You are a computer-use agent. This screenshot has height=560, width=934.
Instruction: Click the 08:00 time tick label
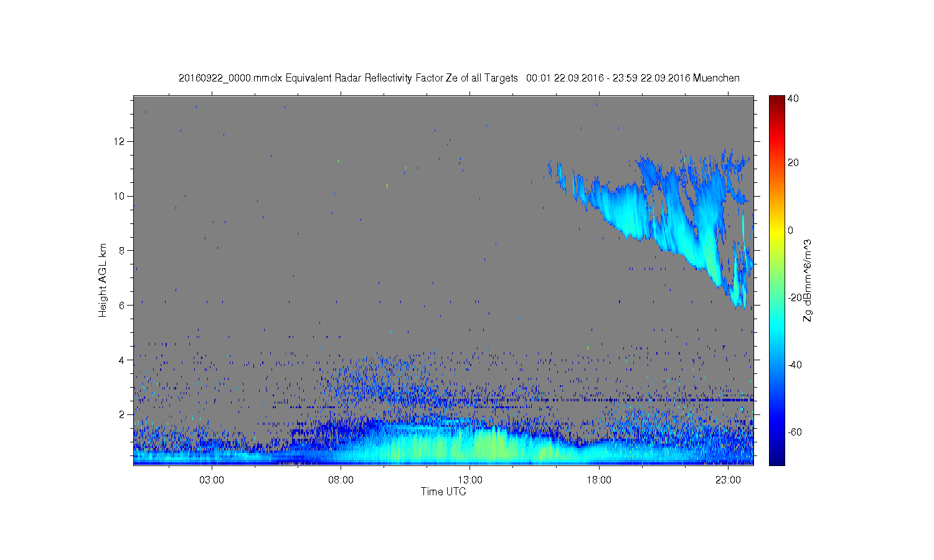[341, 480]
